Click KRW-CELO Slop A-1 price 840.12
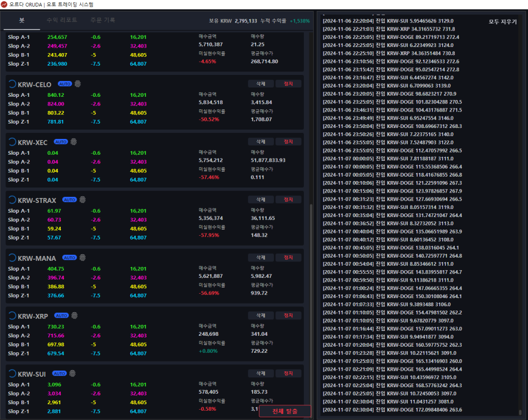528x420 pixels. coord(56,95)
